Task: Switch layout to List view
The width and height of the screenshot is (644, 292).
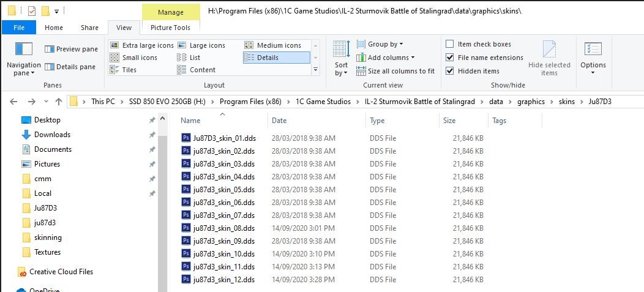Action: [189, 58]
